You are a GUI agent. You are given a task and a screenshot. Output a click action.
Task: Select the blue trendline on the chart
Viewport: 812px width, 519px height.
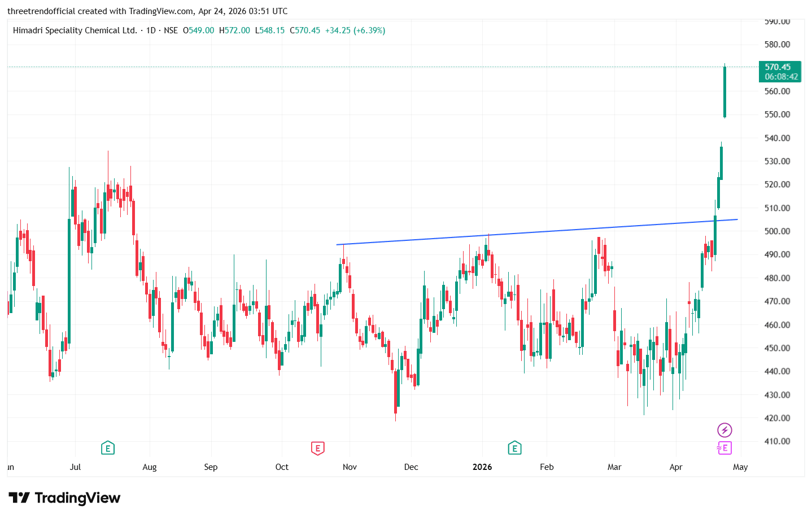[x=536, y=232]
